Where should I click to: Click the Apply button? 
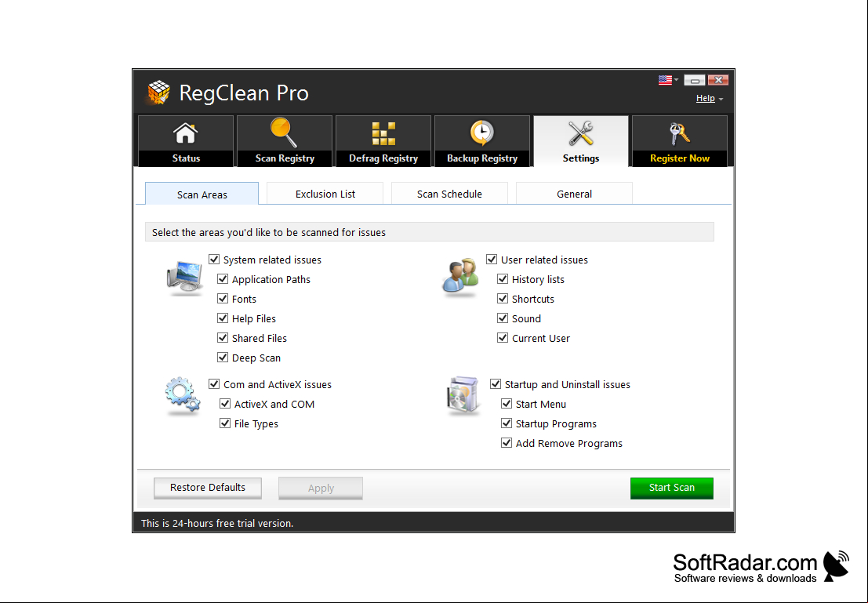(321, 489)
